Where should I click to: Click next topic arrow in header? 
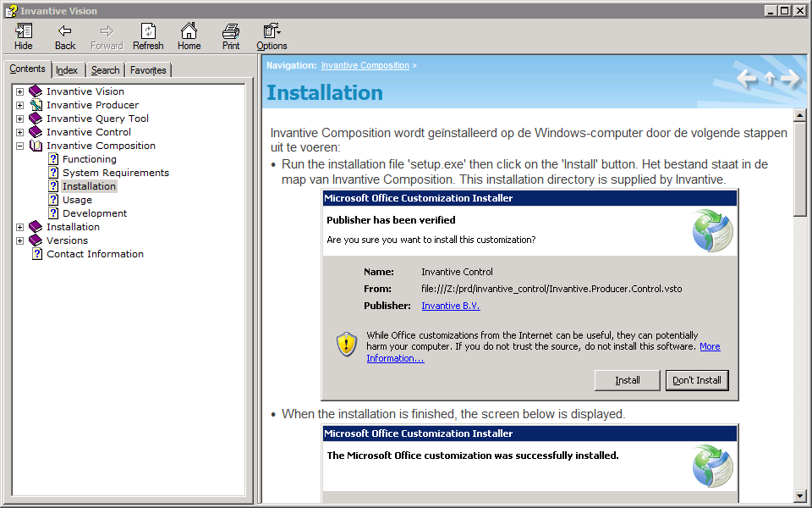point(790,79)
